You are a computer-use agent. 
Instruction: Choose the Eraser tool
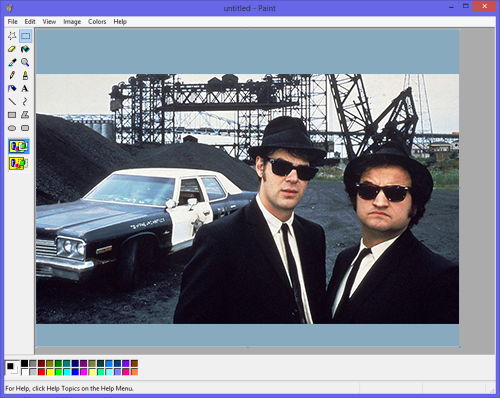point(12,49)
